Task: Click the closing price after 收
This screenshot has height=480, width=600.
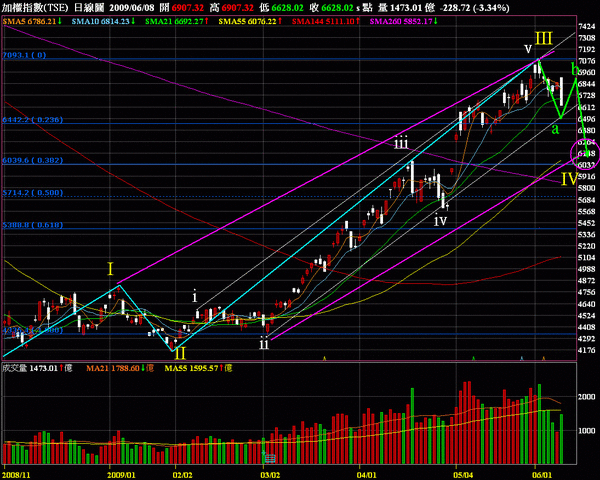Action: pos(338,7)
